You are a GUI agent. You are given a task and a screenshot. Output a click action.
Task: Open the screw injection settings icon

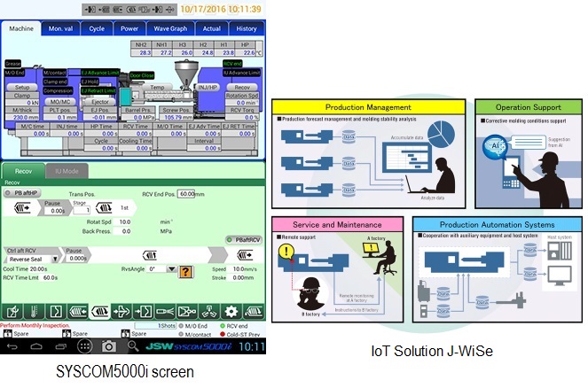tap(78, 311)
